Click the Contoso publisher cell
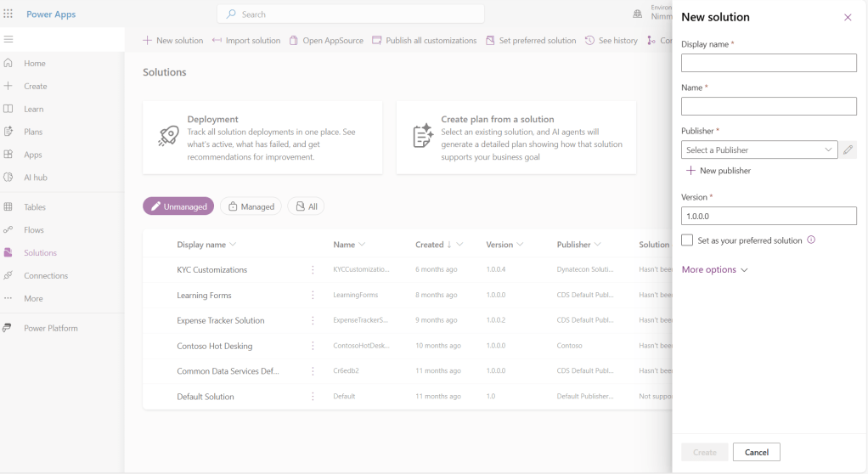This screenshot has width=868, height=474. [569, 346]
